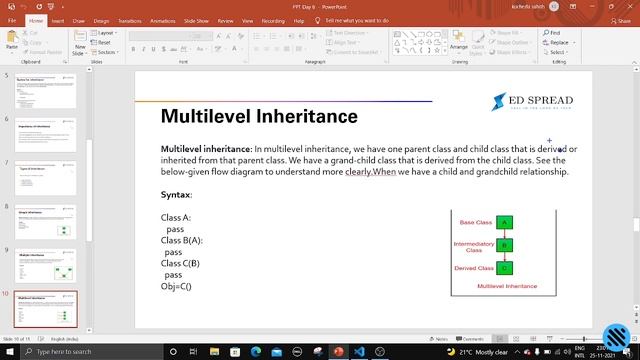The height and width of the screenshot is (360, 640).
Task: Open the Mail app from taskbar
Action: 276,351
